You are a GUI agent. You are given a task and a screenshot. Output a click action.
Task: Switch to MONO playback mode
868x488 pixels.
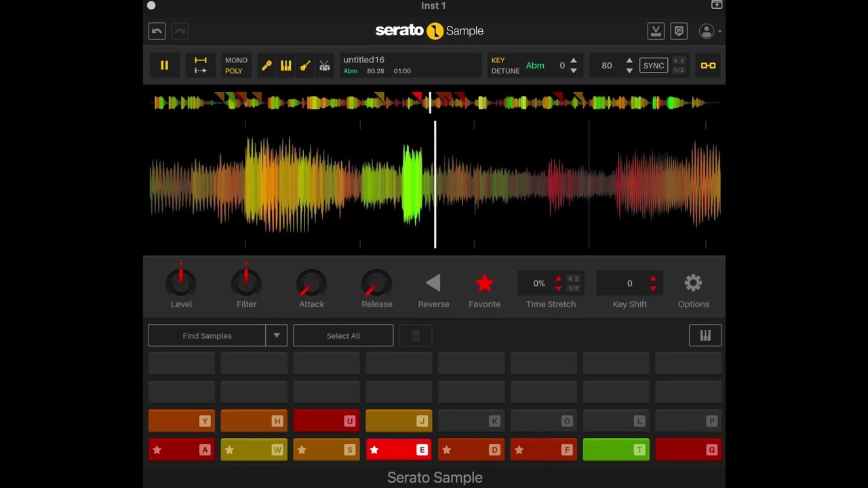coord(236,60)
